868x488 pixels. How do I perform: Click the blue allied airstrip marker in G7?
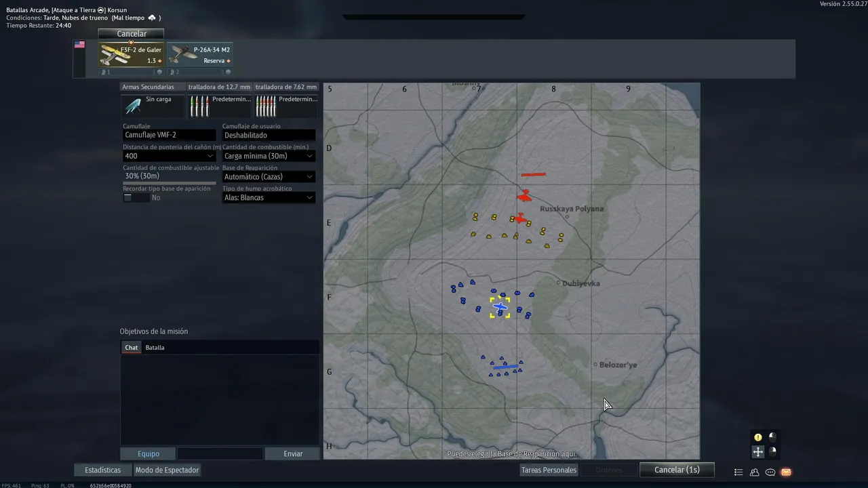tap(506, 367)
